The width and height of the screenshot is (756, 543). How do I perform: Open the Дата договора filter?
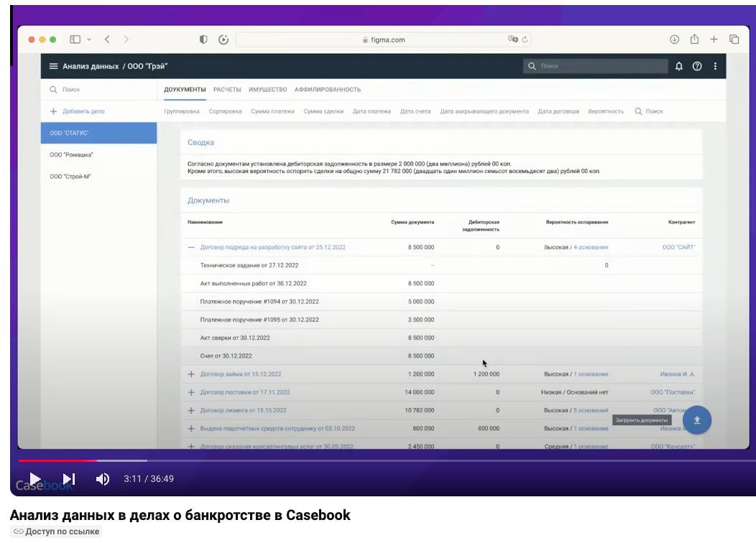click(x=558, y=111)
